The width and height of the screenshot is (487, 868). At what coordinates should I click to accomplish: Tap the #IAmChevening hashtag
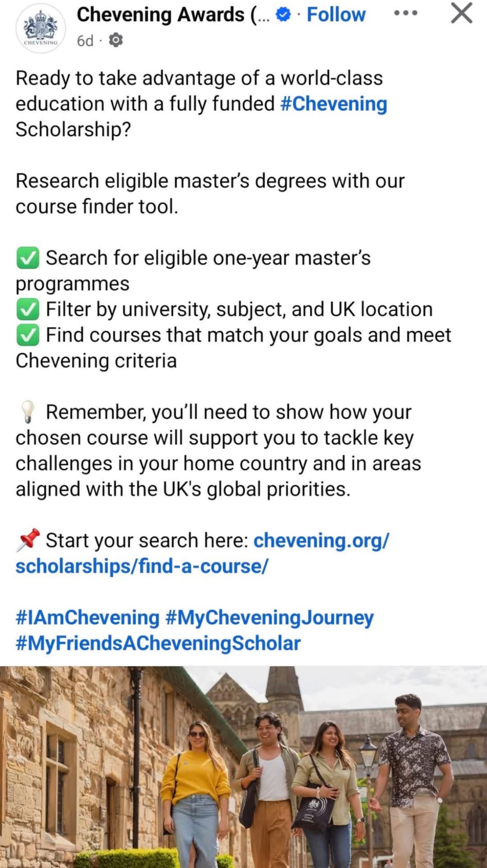point(87,618)
